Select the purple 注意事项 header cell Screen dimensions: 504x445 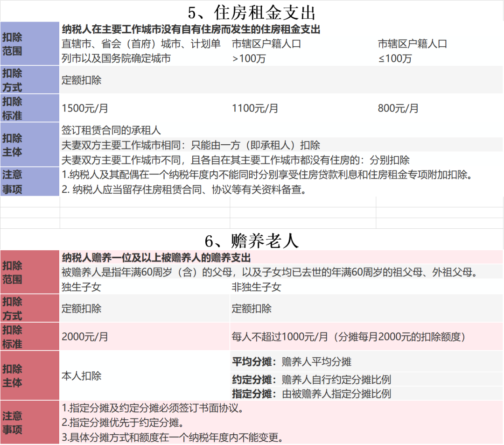tap(29, 182)
